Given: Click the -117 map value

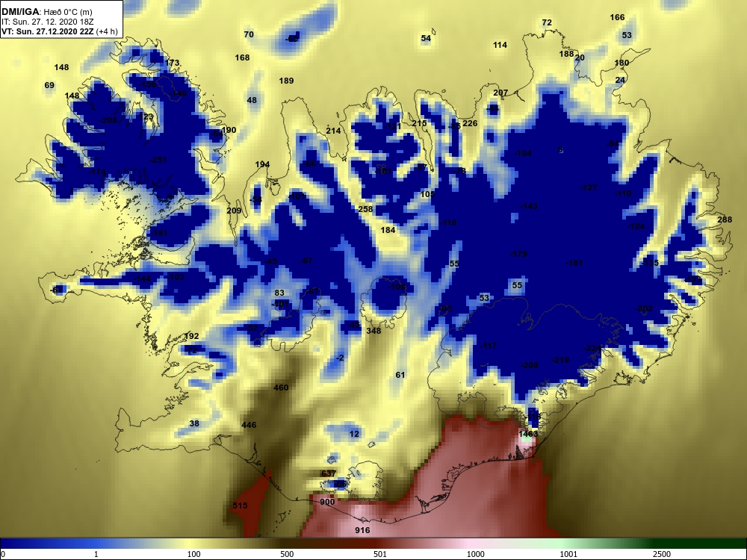Looking at the screenshot, I should (489, 346).
